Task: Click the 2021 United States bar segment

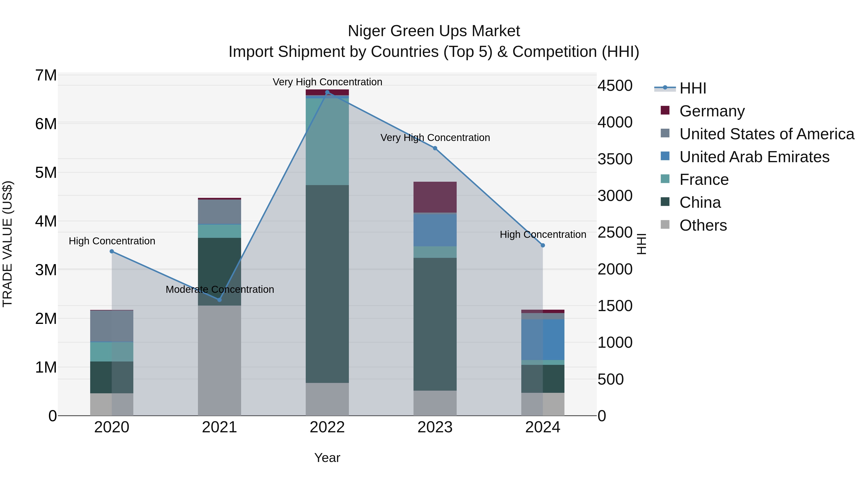Action: pos(219,212)
